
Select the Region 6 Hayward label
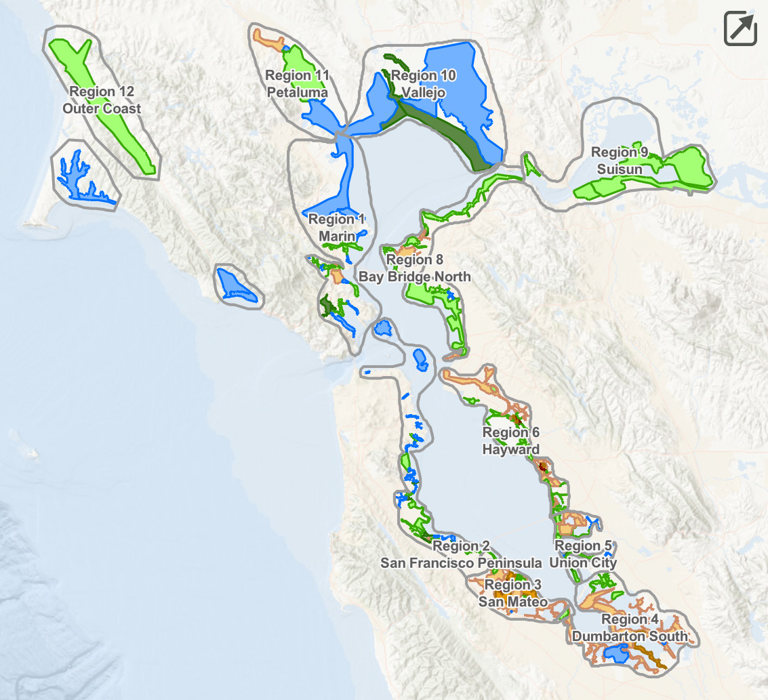511,441
